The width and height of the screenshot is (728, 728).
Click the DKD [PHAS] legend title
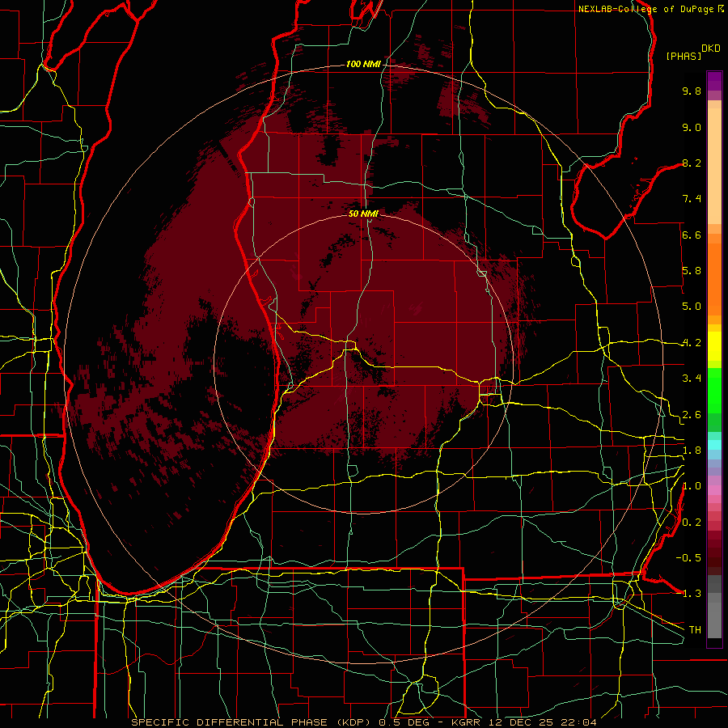pos(693,53)
